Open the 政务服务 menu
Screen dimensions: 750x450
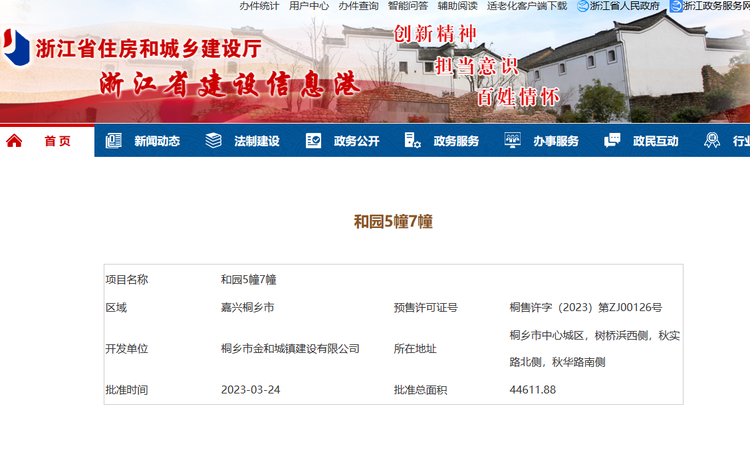(x=456, y=141)
